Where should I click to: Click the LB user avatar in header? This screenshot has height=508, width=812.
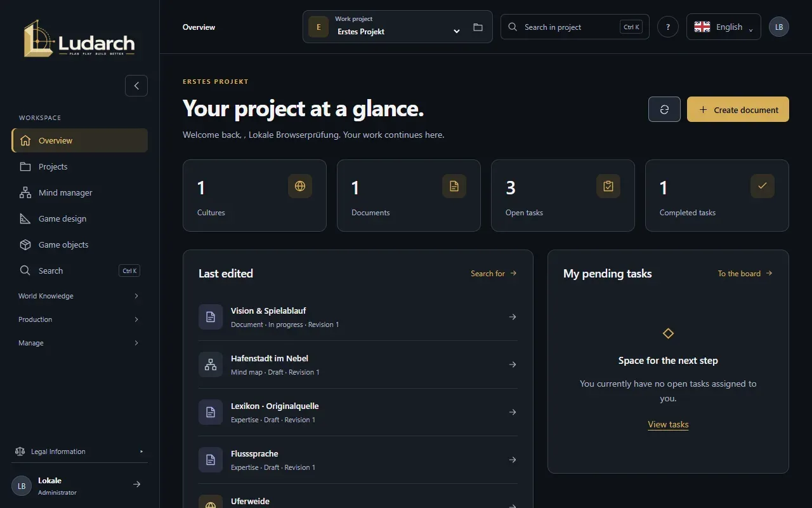pyautogui.click(x=779, y=27)
